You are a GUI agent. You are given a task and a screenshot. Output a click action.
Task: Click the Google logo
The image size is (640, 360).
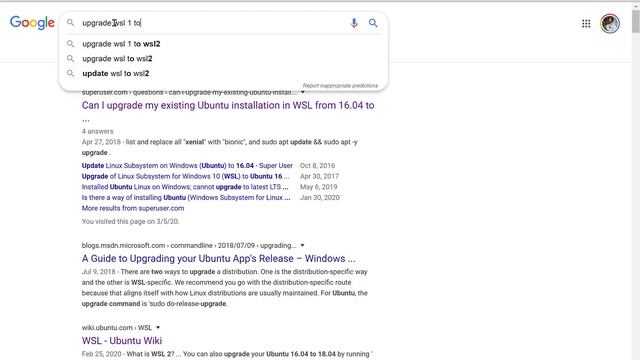(32, 23)
